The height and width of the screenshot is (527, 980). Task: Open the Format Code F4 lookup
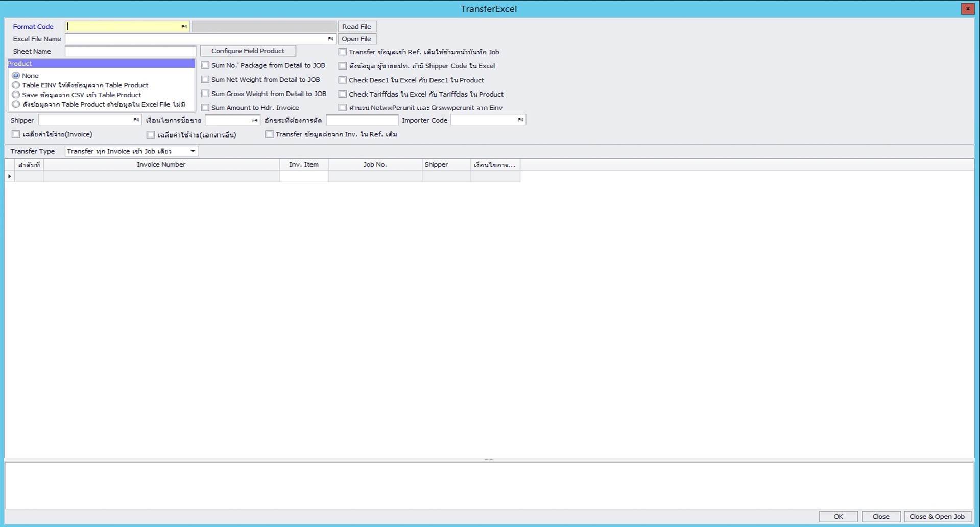pyautogui.click(x=184, y=26)
